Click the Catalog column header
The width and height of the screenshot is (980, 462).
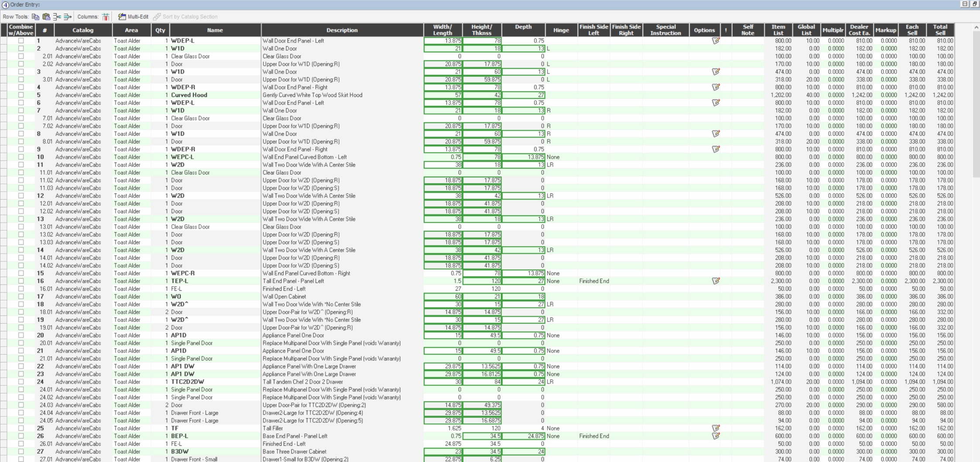click(x=83, y=30)
